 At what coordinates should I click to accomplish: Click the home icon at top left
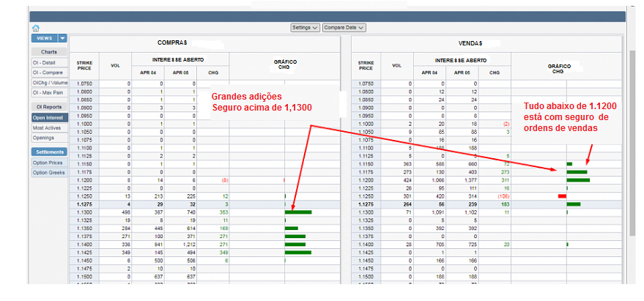34,28
